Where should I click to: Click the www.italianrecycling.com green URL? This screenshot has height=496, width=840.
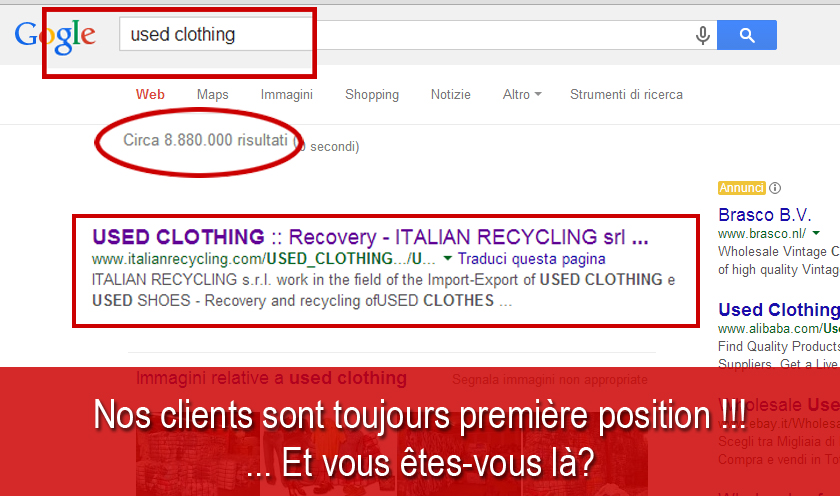264,259
